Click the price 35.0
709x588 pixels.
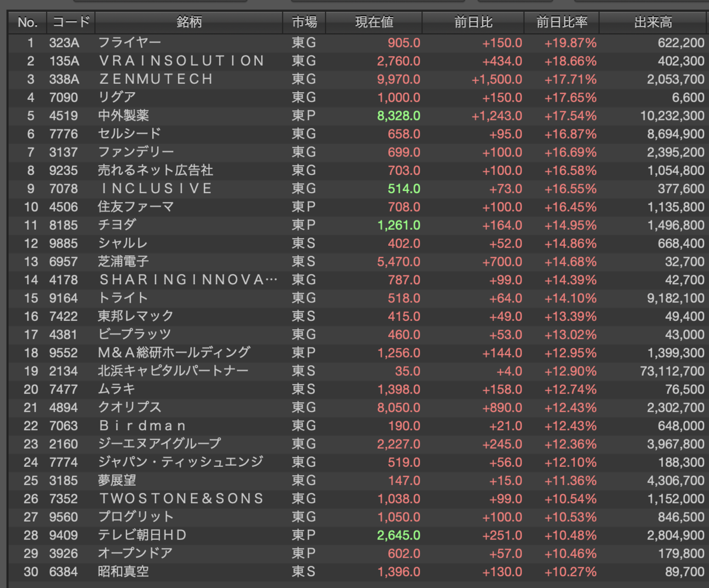coord(408,371)
